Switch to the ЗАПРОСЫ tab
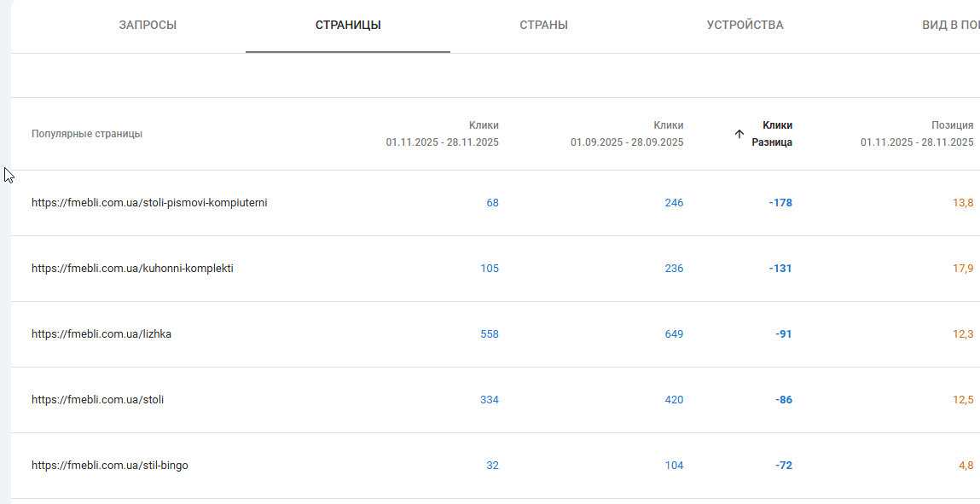980x504 pixels. pos(148,25)
